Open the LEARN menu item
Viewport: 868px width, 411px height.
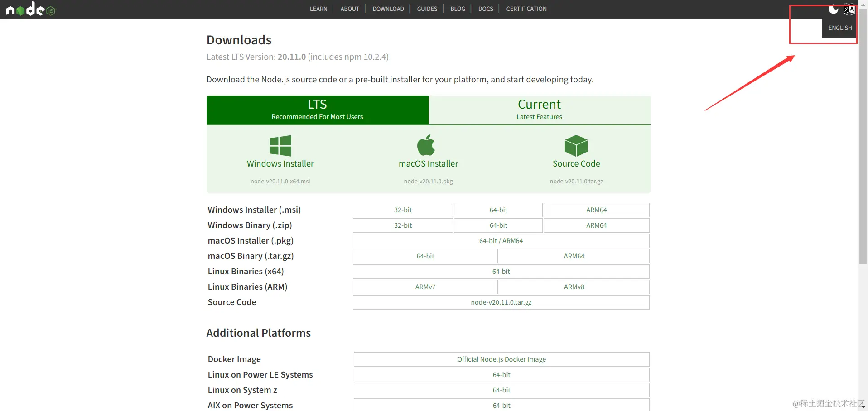pyautogui.click(x=318, y=9)
